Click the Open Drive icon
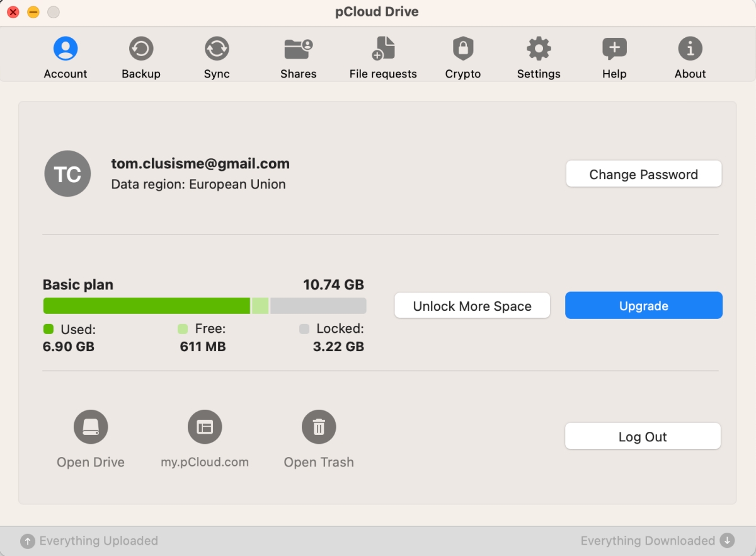 point(91,427)
